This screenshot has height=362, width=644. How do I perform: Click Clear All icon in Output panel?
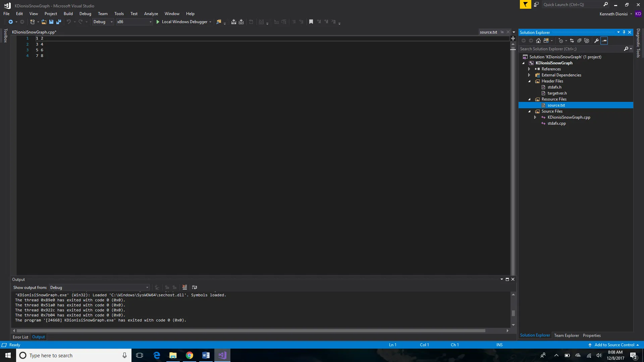(x=184, y=287)
